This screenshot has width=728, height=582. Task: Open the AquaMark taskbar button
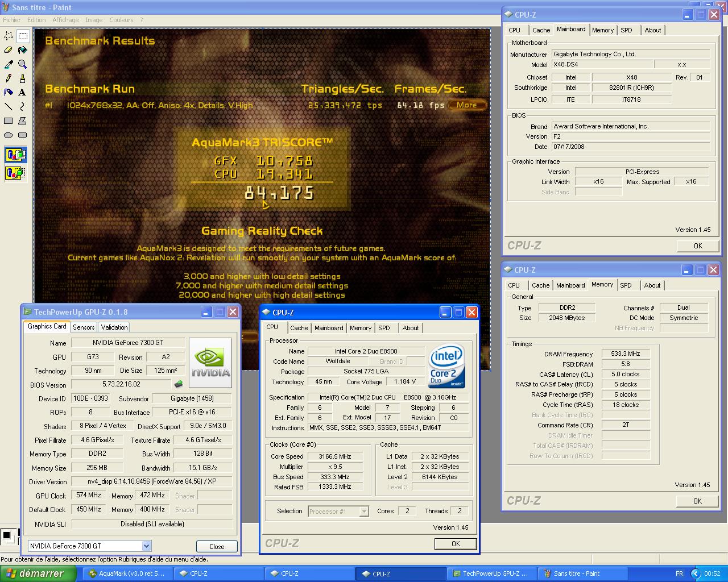click(x=127, y=573)
